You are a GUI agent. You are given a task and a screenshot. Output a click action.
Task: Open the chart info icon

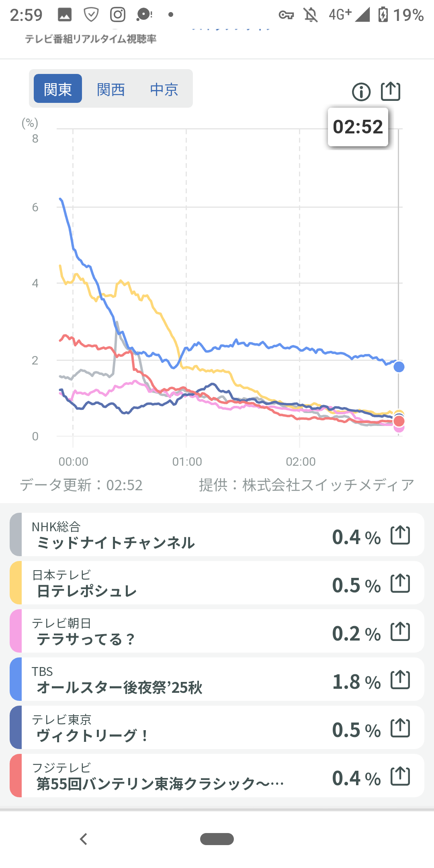pyautogui.click(x=361, y=92)
